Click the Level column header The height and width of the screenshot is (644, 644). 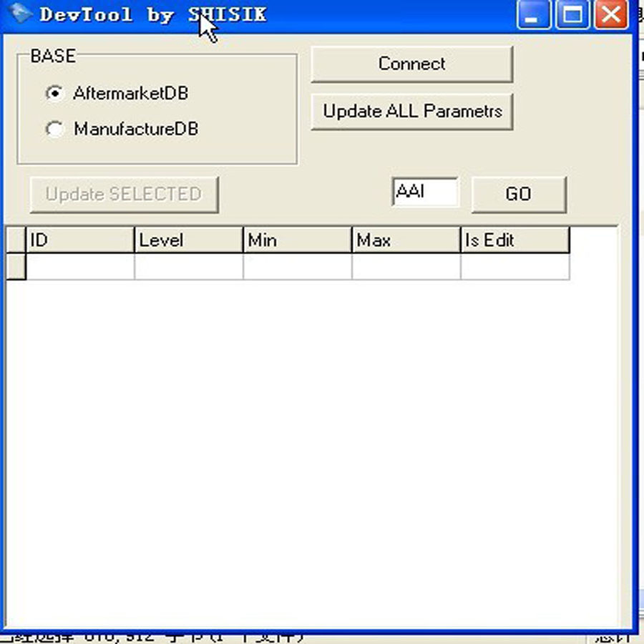188,240
